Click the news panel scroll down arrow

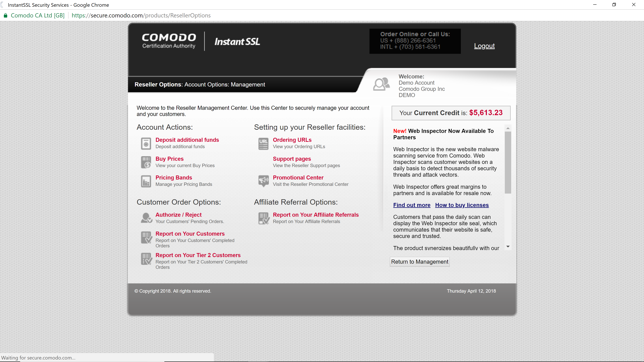(x=508, y=247)
